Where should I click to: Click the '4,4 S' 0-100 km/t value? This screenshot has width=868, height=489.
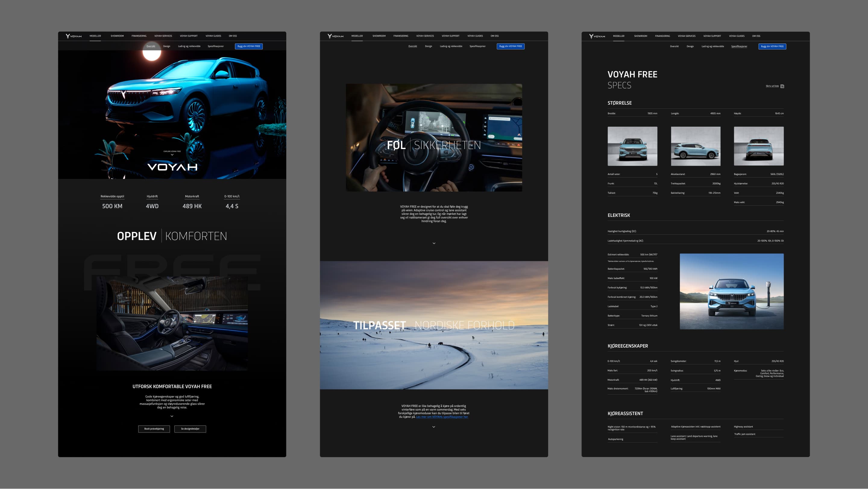coord(232,206)
